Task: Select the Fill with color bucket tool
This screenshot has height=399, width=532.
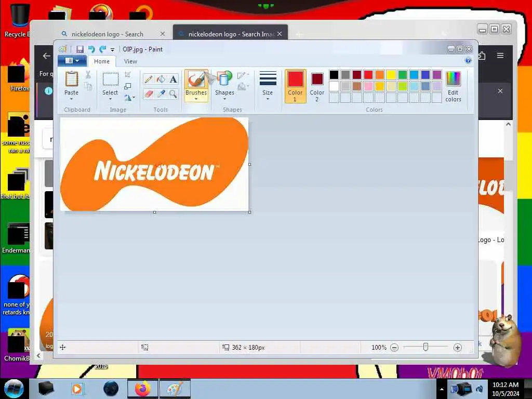Action: (161, 79)
